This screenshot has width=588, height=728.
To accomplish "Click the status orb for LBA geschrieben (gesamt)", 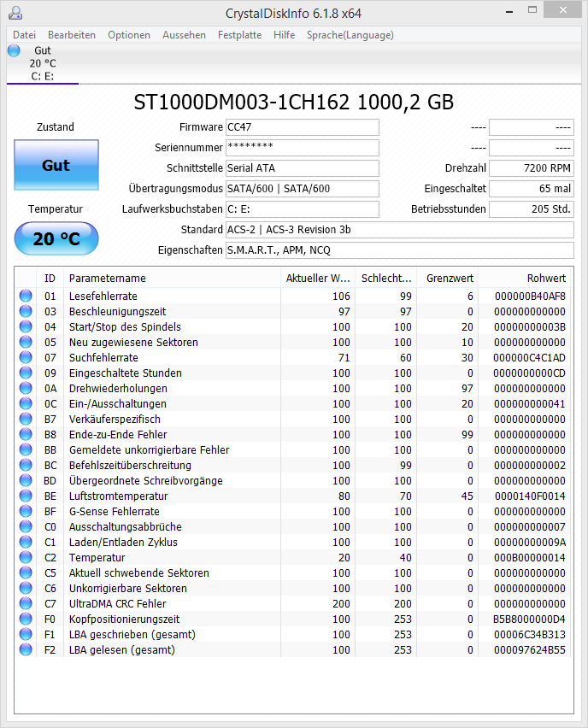I will 26,634.
